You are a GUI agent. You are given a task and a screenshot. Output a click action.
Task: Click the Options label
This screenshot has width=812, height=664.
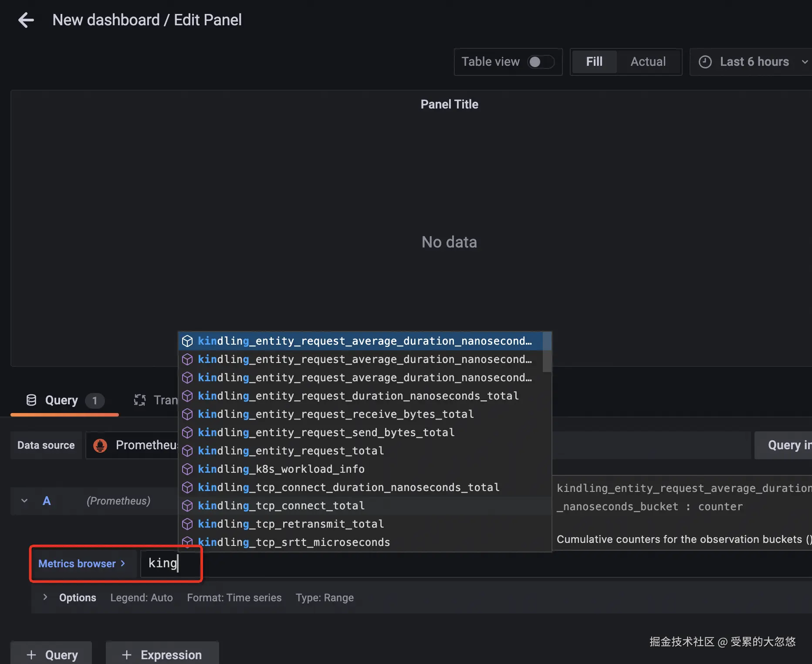(x=78, y=598)
